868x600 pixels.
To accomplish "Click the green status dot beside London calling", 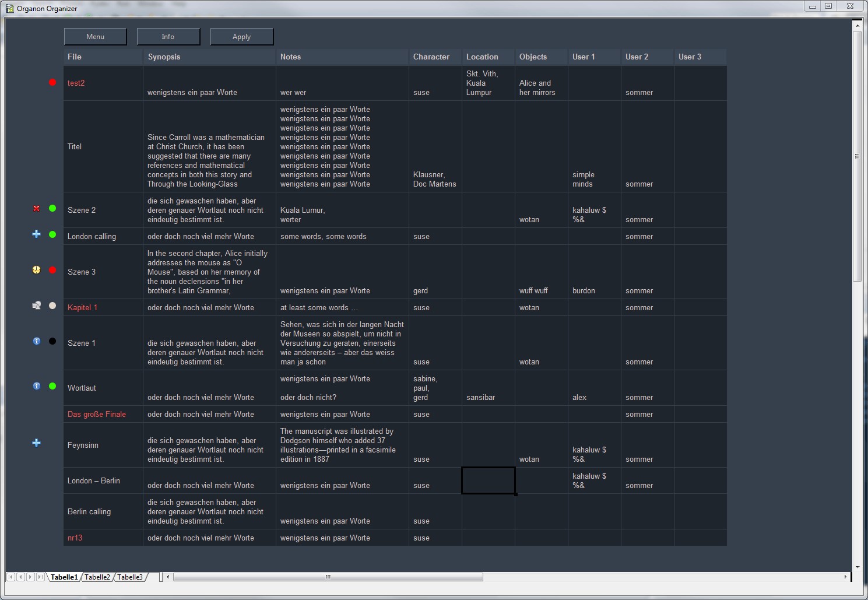I will 52,234.
